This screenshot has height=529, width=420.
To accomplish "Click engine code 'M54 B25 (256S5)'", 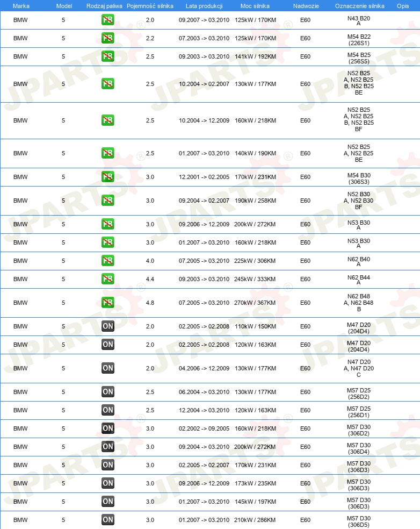I will click(359, 58).
